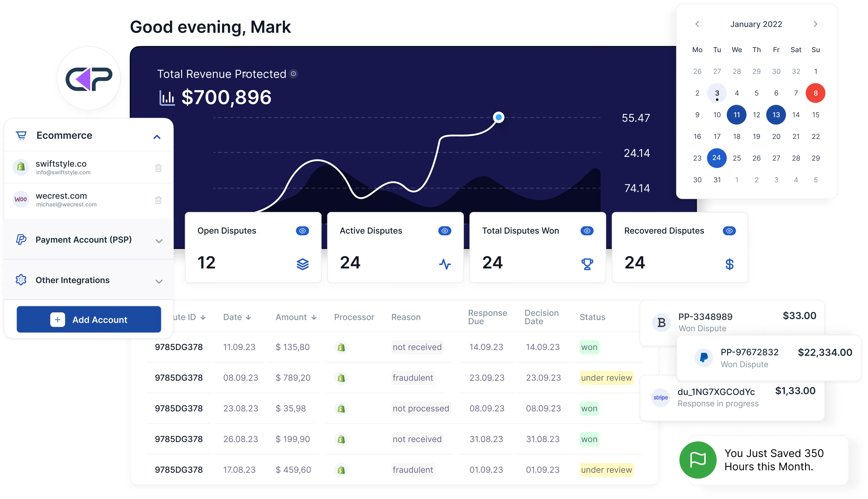Sort table by the Date column

click(x=249, y=317)
